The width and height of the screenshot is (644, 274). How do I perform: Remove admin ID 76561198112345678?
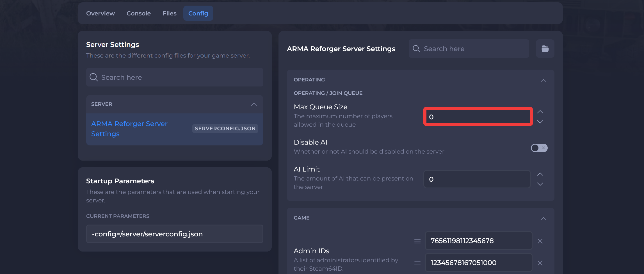click(x=540, y=241)
